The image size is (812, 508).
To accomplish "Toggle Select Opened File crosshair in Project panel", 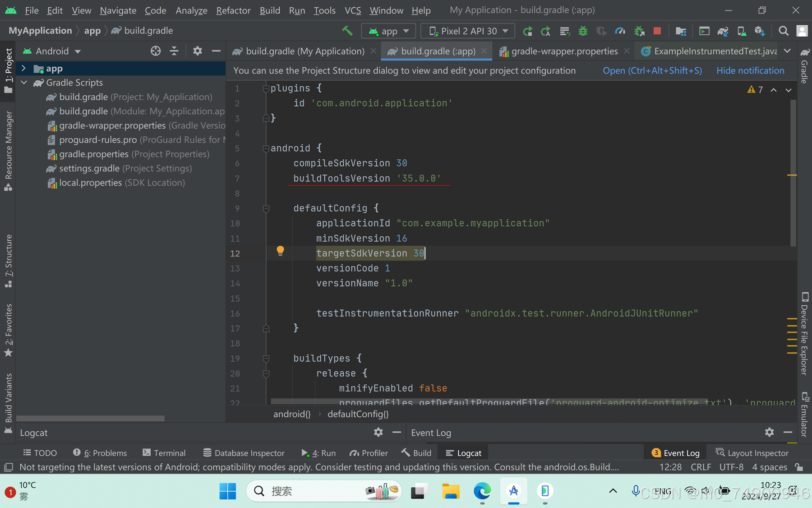I will 156,51.
